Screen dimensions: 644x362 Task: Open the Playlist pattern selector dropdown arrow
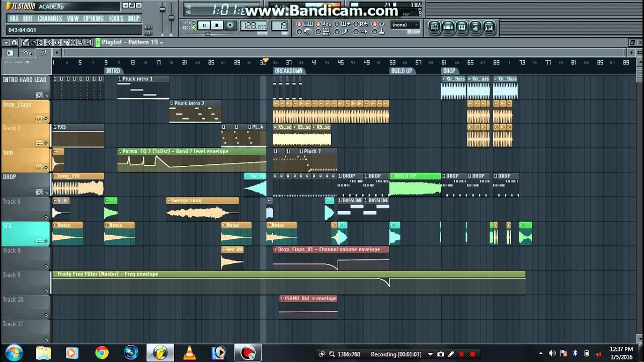(x=162, y=43)
